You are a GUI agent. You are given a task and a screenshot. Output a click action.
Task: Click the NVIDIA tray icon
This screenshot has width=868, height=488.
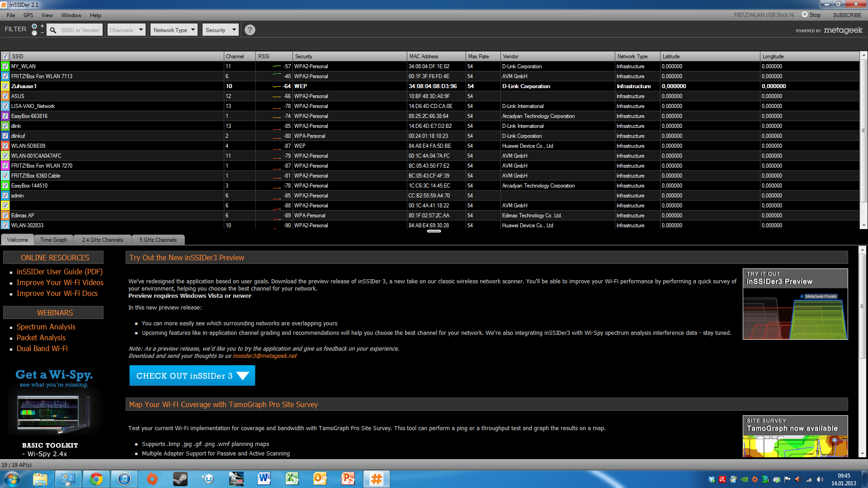[744, 479]
